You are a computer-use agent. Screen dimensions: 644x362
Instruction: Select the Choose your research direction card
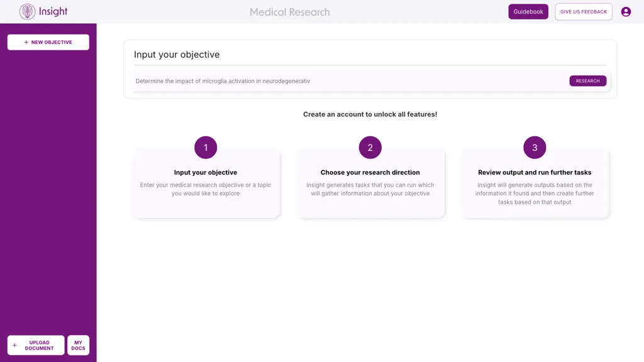370,185
